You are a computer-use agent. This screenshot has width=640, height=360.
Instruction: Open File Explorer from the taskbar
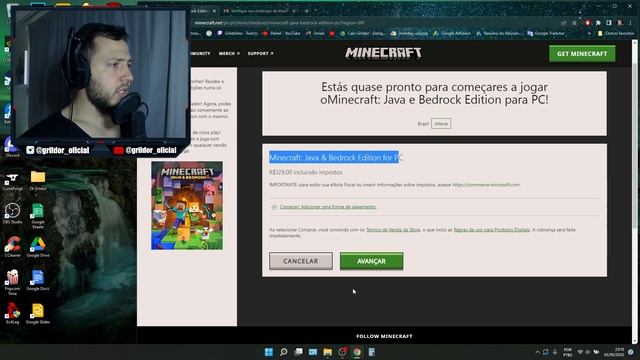[x=328, y=352]
